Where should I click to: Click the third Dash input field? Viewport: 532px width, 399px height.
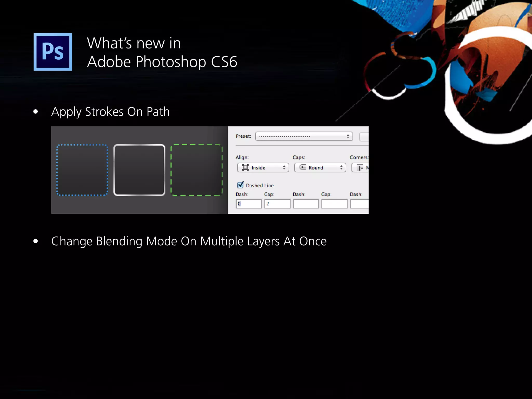tap(360, 204)
